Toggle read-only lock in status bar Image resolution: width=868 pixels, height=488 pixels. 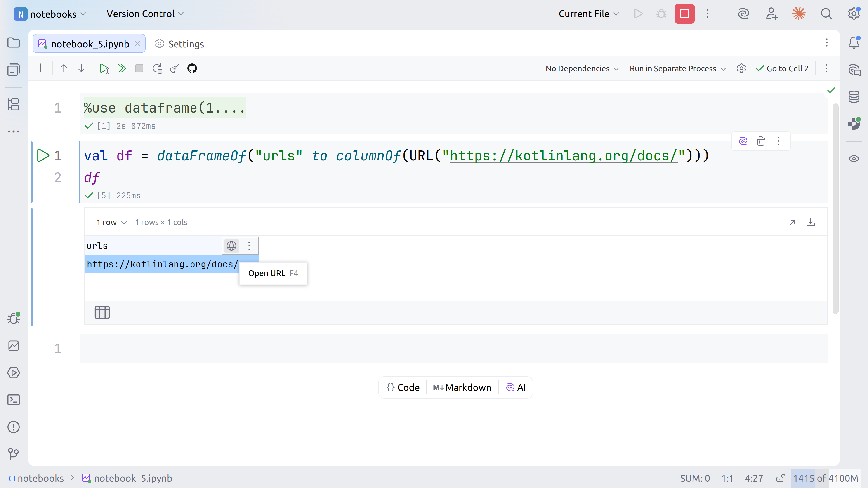[x=780, y=478]
